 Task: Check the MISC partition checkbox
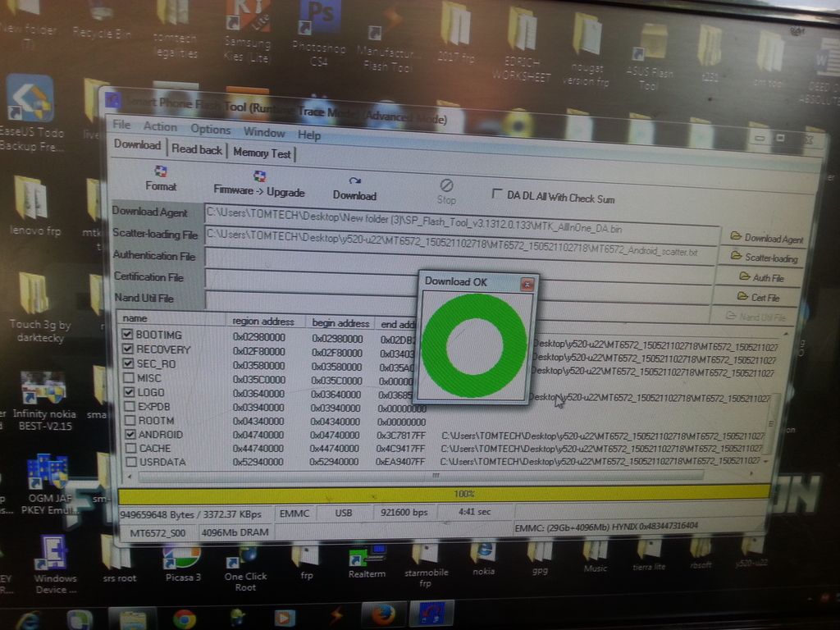pos(128,378)
